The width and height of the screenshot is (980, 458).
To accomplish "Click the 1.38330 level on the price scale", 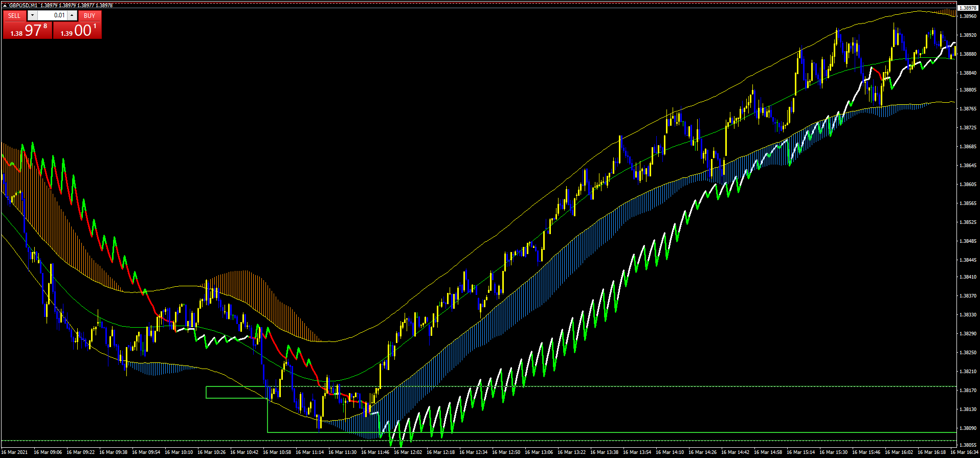I will coord(967,315).
